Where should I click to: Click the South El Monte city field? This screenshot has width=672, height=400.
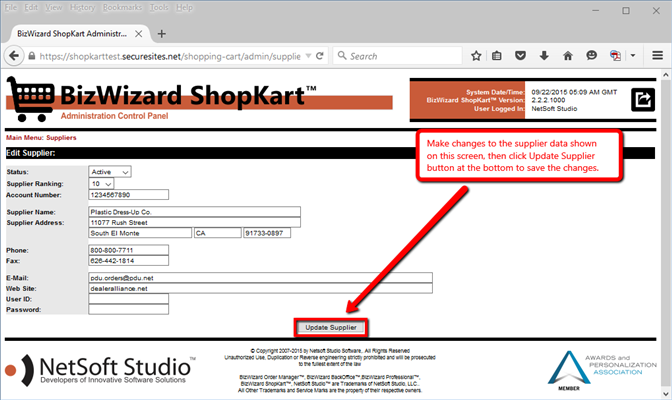tap(140, 233)
